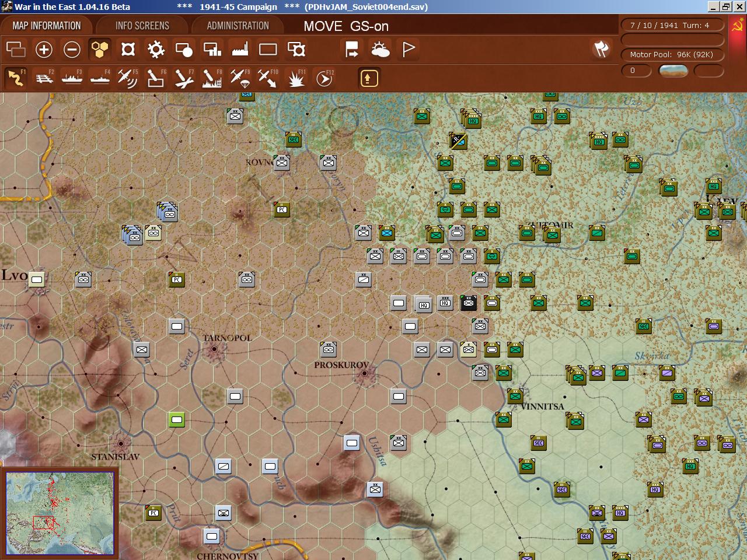Image resolution: width=747 pixels, height=560 pixels.
Task: Open the weather sun-and-cloud icon
Action: coord(381,50)
